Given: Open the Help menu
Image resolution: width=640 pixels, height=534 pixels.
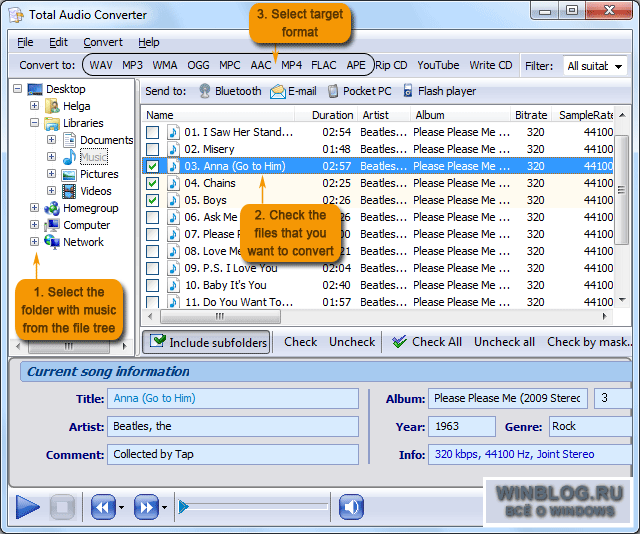Looking at the screenshot, I should pos(149,42).
